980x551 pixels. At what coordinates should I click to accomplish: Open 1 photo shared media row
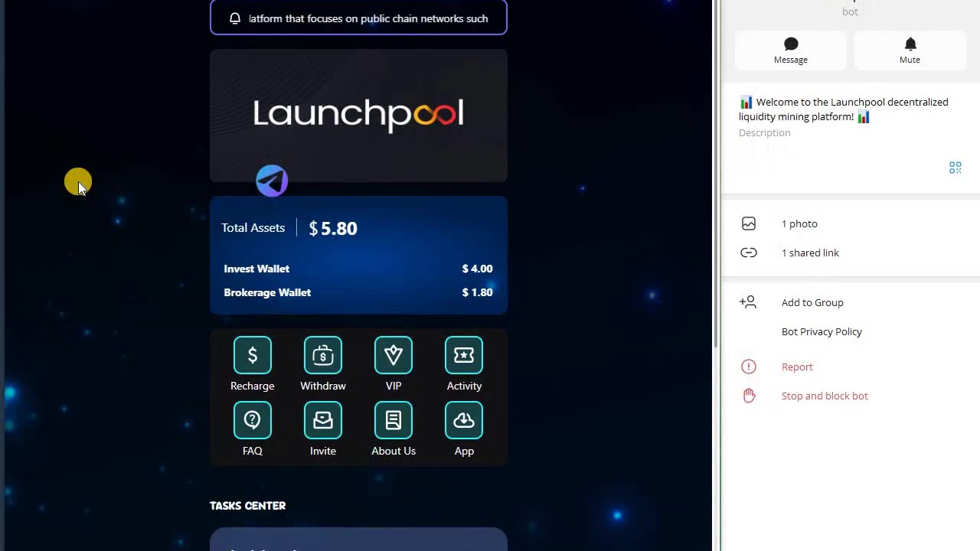point(851,223)
